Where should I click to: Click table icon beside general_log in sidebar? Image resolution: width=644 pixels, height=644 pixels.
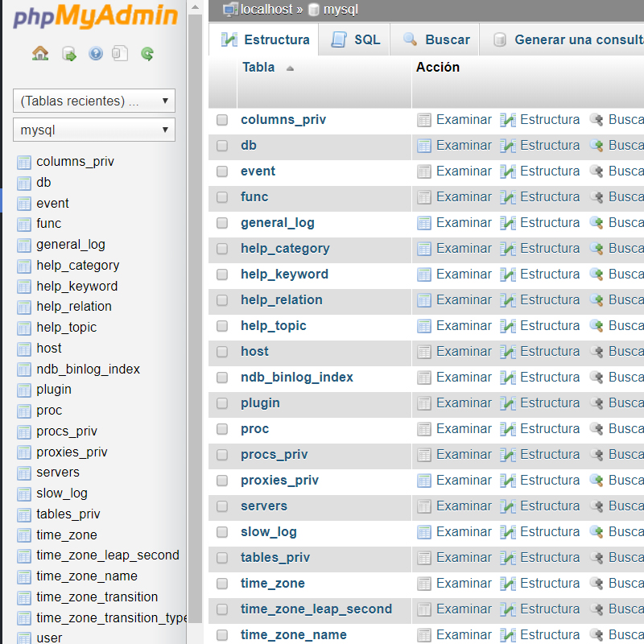[24, 246]
